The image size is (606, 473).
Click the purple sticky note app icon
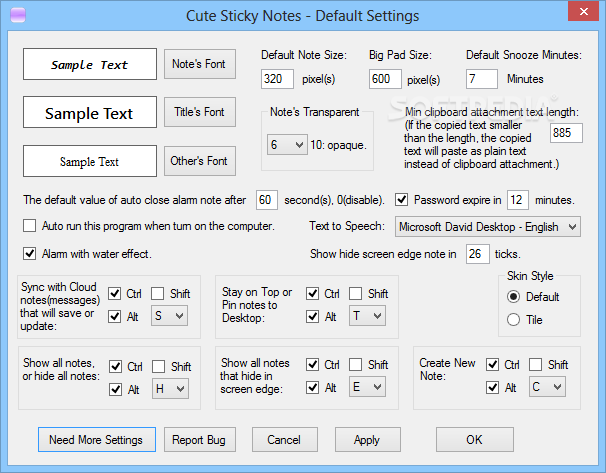point(18,15)
